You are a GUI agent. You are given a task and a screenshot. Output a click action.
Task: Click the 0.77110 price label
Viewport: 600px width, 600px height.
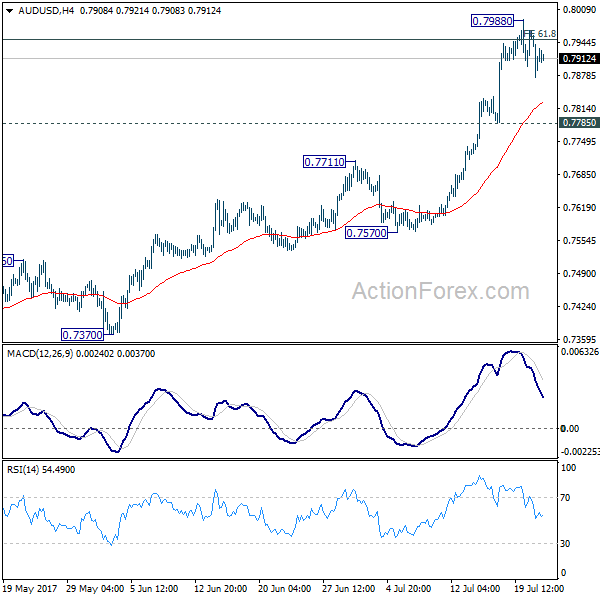click(x=324, y=162)
